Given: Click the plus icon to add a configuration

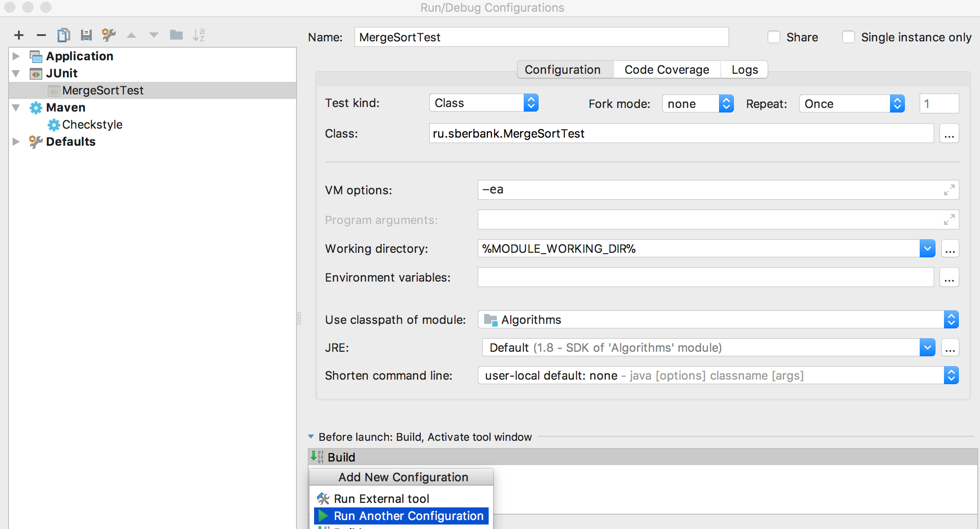Looking at the screenshot, I should [x=19, y=35].
